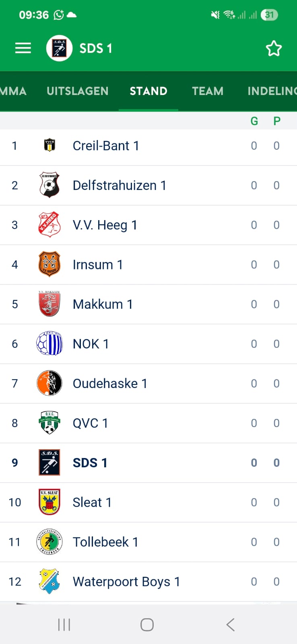This screenshot has width=297, height=644.
Task: Tap the V.V. Heeg club crest
Action: tap(49, 225)
